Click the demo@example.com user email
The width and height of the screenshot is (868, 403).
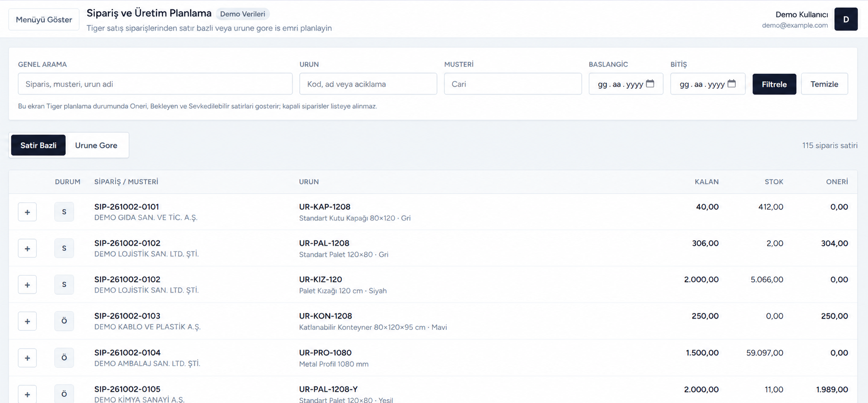point(795,25)
